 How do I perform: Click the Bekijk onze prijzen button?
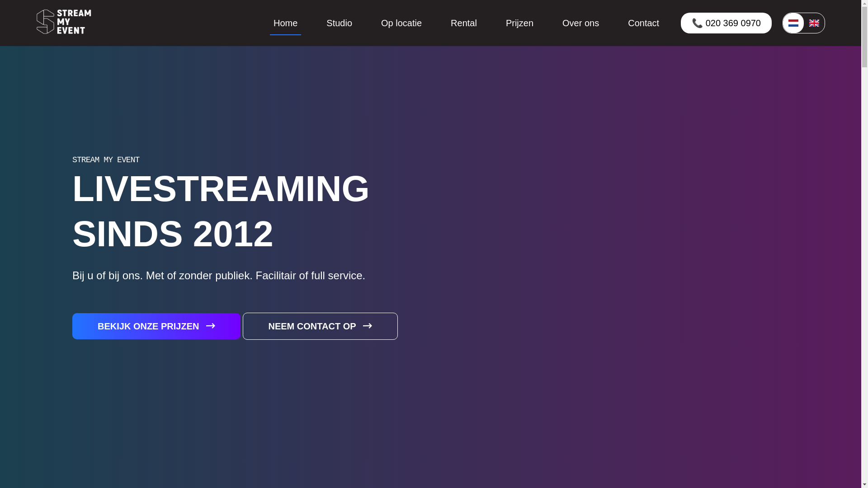(156, 326)
